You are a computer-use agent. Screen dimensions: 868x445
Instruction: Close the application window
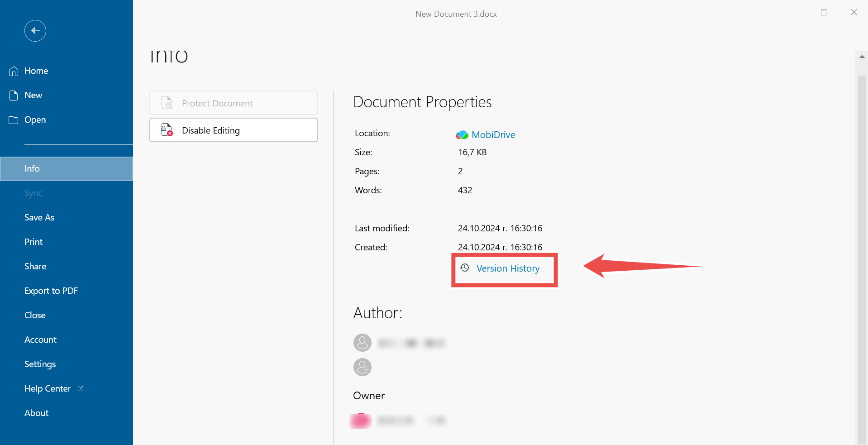click(854, 12)
